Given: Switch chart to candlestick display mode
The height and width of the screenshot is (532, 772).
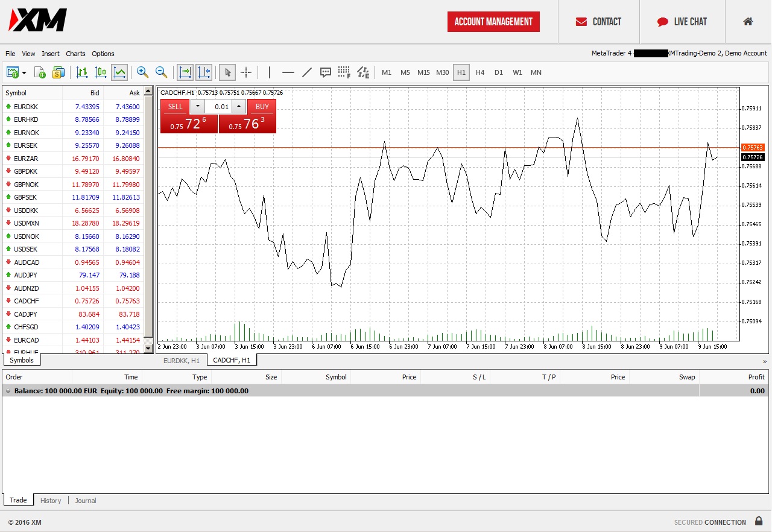Looking at the screenshot, I should point(101,72).
